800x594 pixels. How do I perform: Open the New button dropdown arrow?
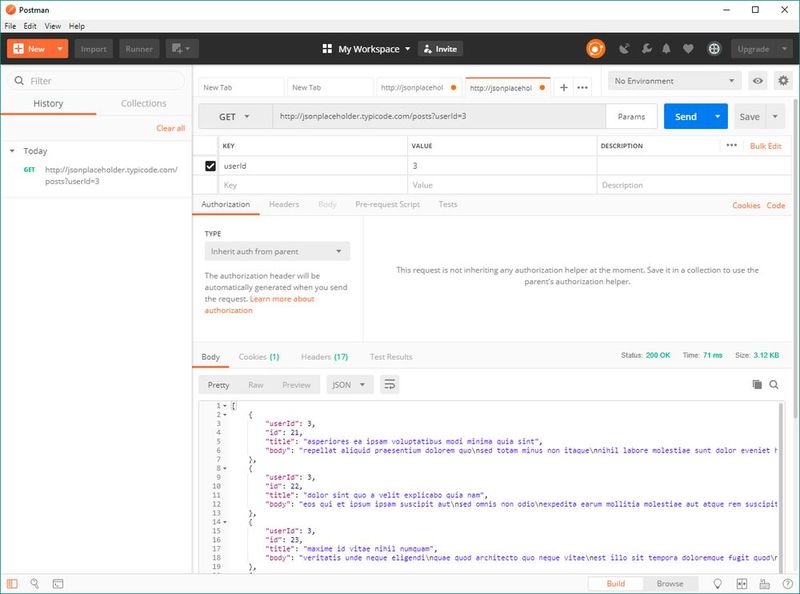point(60,48)
